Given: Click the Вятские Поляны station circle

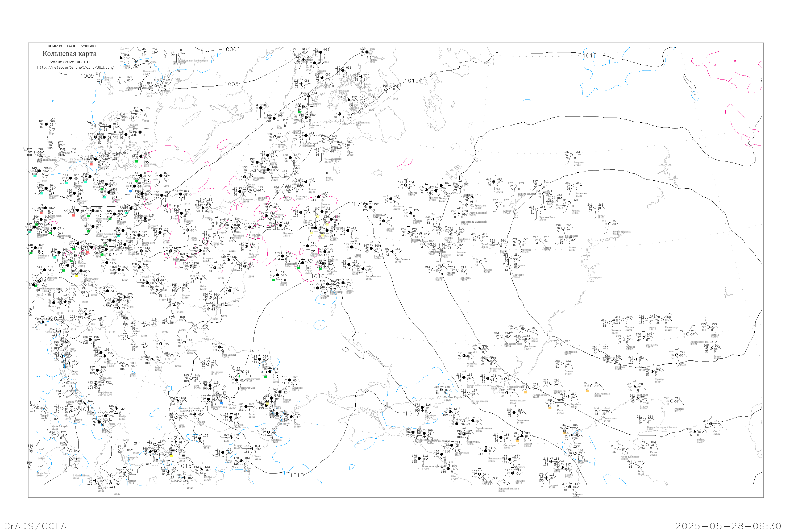Looking at the screenshot, I should pyautogui.click(x=610, y=224).
